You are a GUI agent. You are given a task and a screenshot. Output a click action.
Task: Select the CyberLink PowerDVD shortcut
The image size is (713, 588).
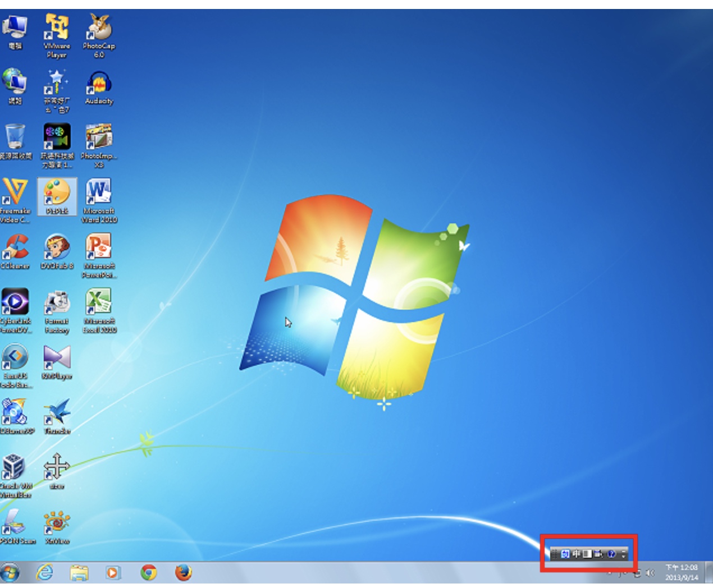tap(15, 311)
